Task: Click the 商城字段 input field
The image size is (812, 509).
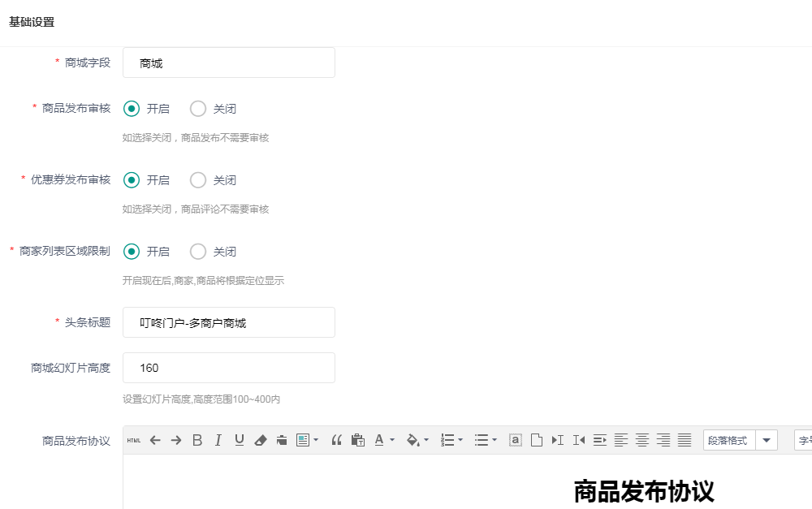Action: point(229,63)
